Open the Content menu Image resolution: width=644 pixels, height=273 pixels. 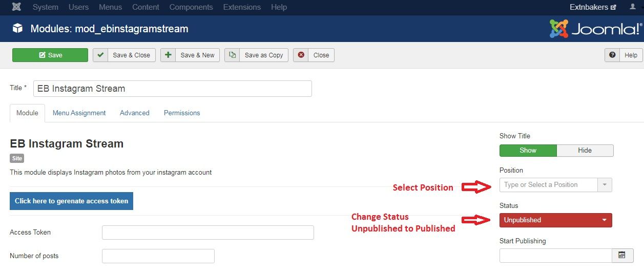tap(146, 7)
